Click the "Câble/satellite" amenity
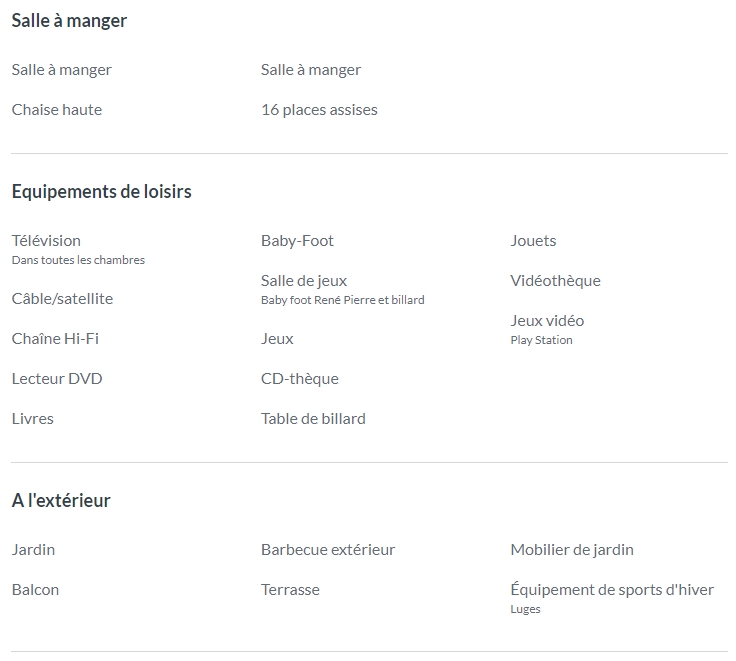Viewport: 736px width, 661px height. click(x=62, y=299)
